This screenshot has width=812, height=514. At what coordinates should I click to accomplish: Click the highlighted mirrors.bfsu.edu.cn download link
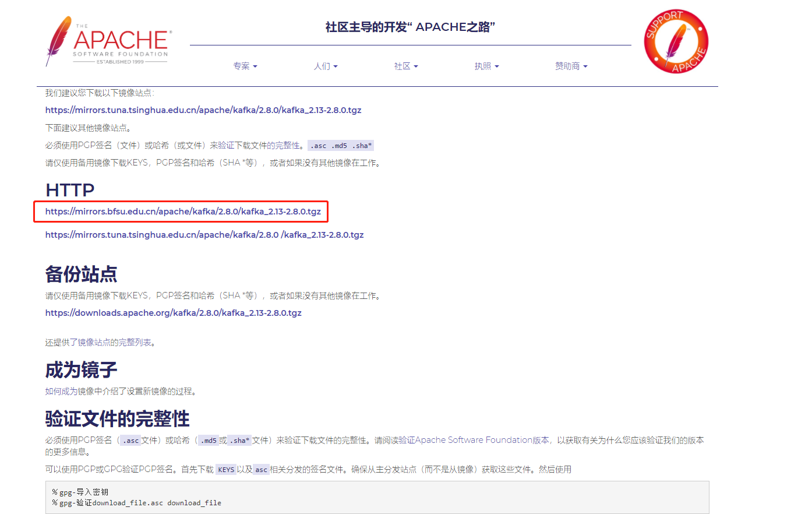pos(182,212)
